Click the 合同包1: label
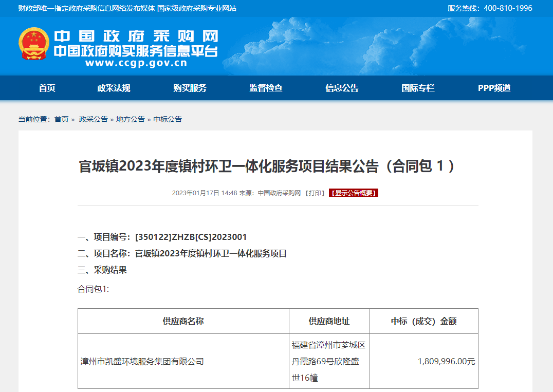This screenshot has width=553, height=392. pyautogui.click(x=94, y=289)
